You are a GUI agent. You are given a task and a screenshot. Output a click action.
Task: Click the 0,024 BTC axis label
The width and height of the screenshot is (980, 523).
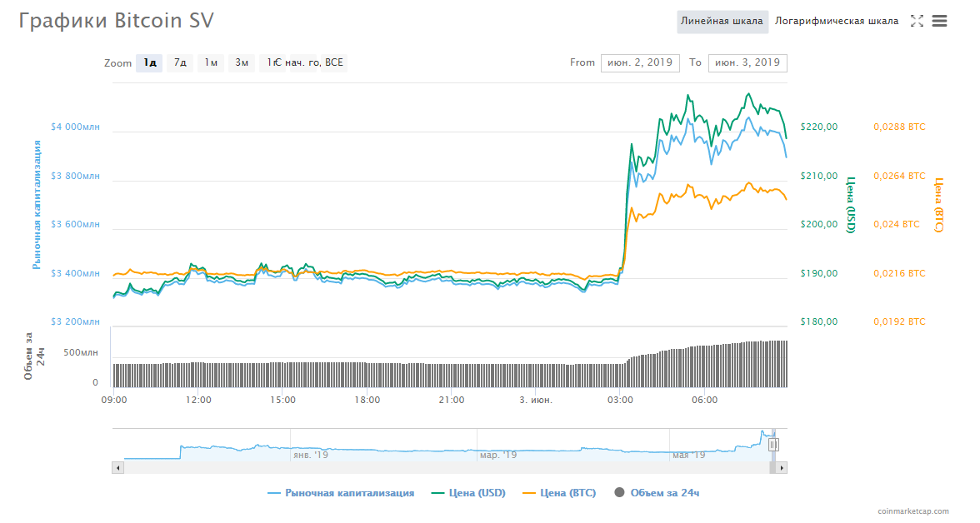pyautogui.click(x=897, y=224)
